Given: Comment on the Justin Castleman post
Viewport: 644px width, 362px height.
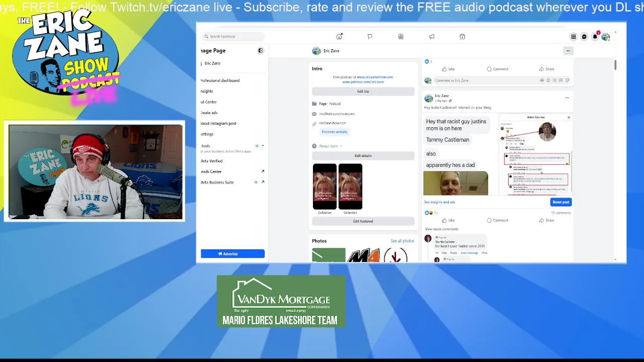Looking at the screenshot, I should coord(498,220).
